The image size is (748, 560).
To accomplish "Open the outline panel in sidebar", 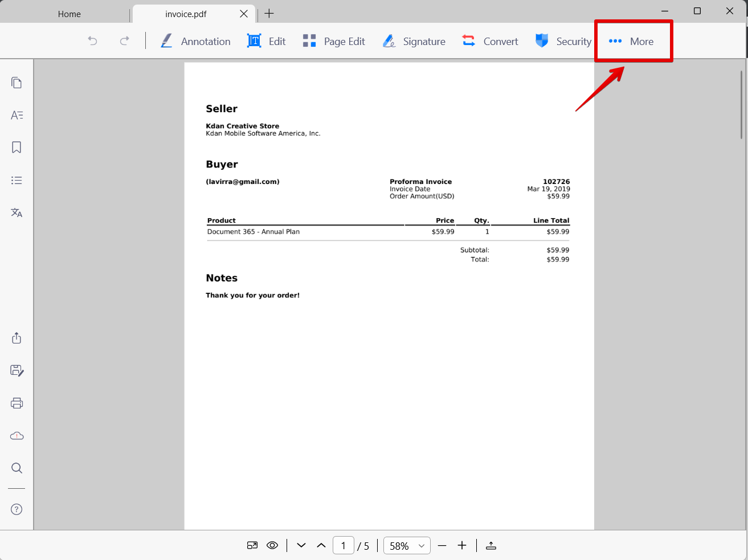I will (x=17, y=115).
